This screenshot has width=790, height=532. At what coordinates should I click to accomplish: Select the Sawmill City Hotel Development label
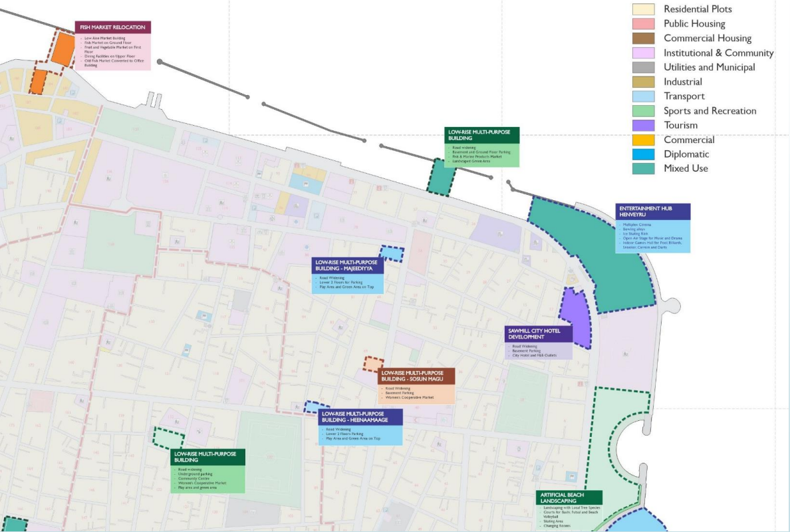point(538,334)
